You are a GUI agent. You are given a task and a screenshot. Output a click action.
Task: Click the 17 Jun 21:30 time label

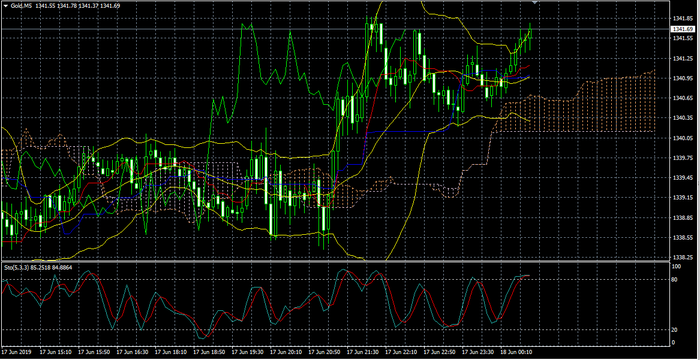[x=362, y=351]
